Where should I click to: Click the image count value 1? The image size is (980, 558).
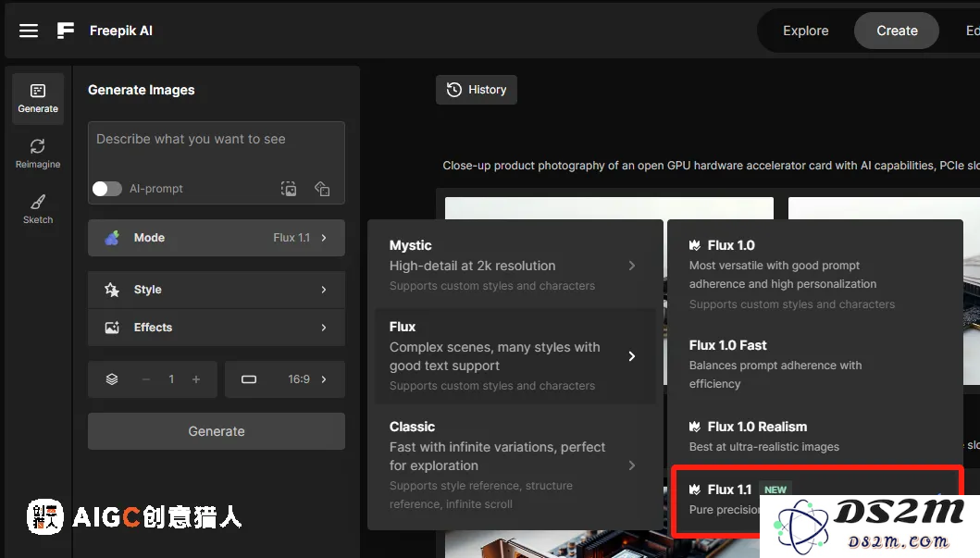coord(171,379)
